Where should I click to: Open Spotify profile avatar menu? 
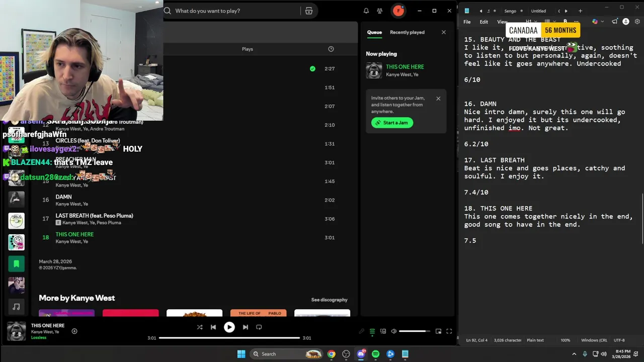click(398, 11)
